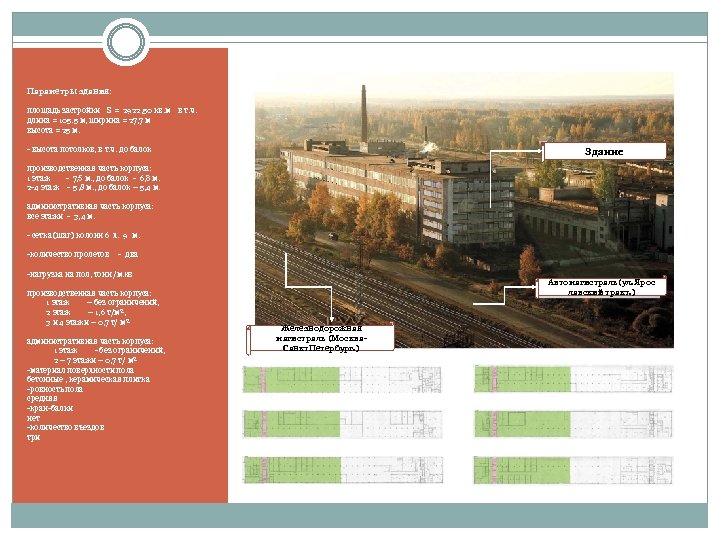Click the "Параметры здания:" heading

(x=69, y=91)
